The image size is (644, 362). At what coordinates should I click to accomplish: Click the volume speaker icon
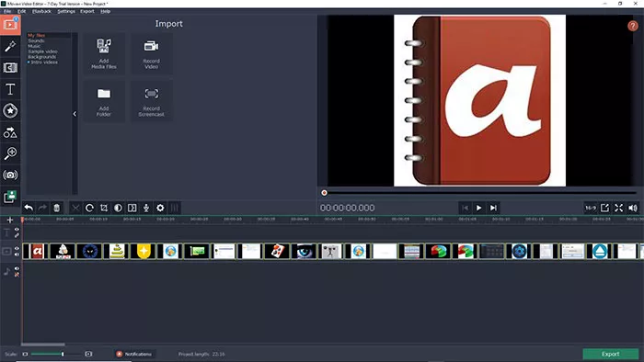(x=633, y=208)
